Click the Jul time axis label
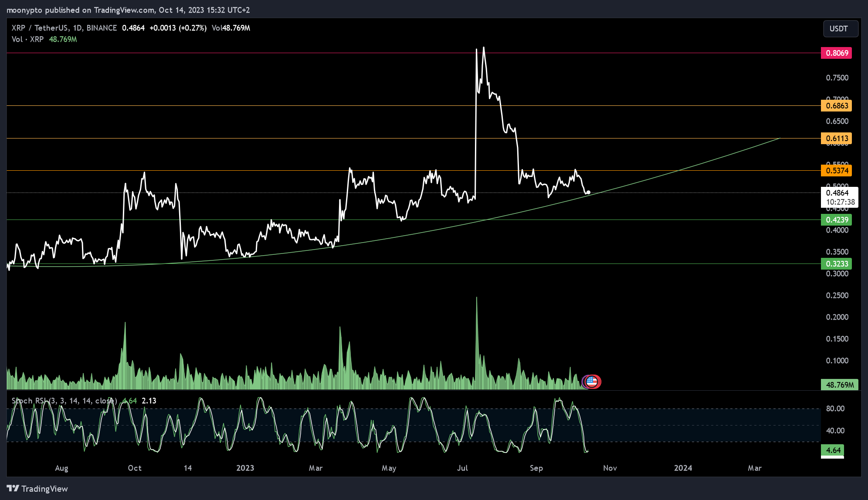Screen dimensions: 868x500 pyautogui.click(x=462, y=468)
